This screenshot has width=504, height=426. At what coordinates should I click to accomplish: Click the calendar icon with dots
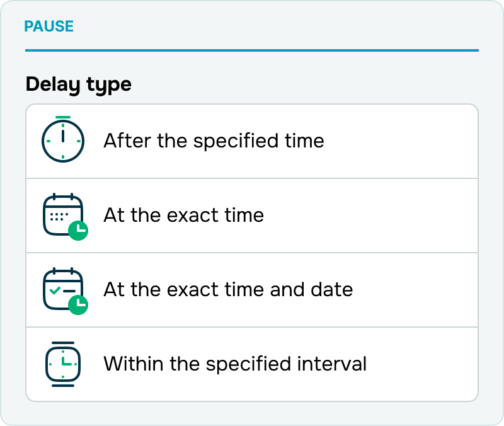click(x=63, y=214)
